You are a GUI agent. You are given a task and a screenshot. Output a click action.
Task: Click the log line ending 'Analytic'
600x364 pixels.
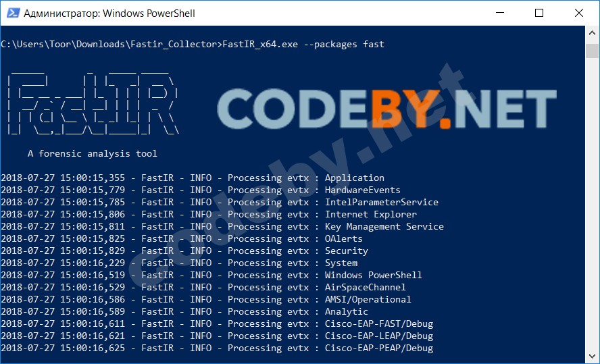point(184,311)
